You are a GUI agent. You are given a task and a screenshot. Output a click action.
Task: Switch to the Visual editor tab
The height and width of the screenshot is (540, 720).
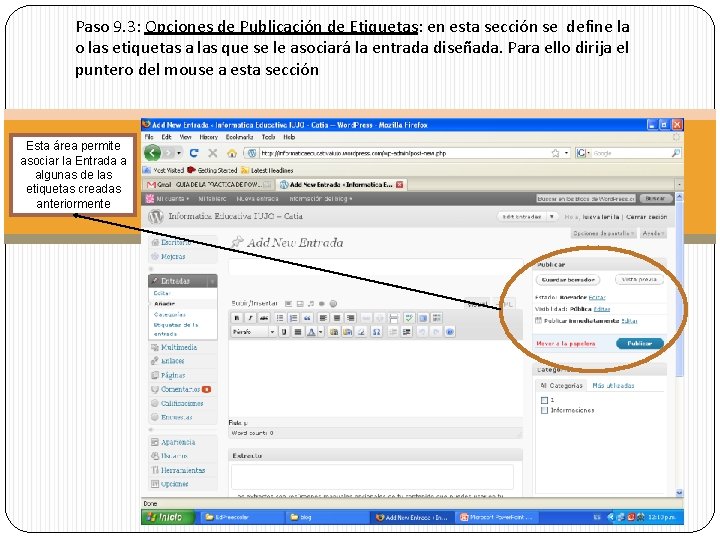tap(477, 304)
